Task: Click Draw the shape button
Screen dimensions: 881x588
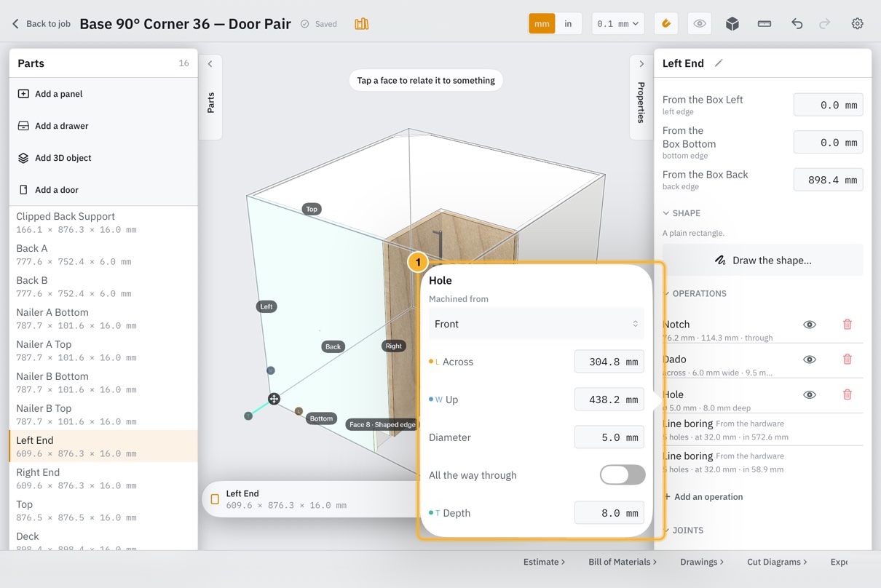Action: [763, 260]
